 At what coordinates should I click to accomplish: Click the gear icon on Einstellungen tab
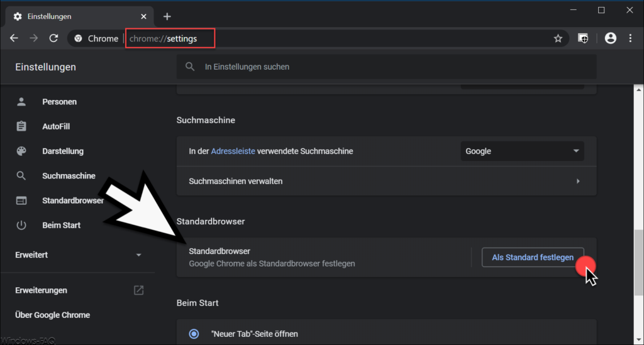tap(18, 16)
